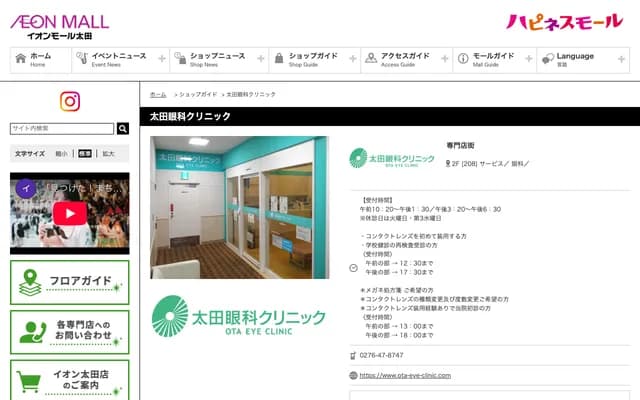Set font size to 縮小
The width and height of the screenshot is (640, 400).
pos(62,154)
